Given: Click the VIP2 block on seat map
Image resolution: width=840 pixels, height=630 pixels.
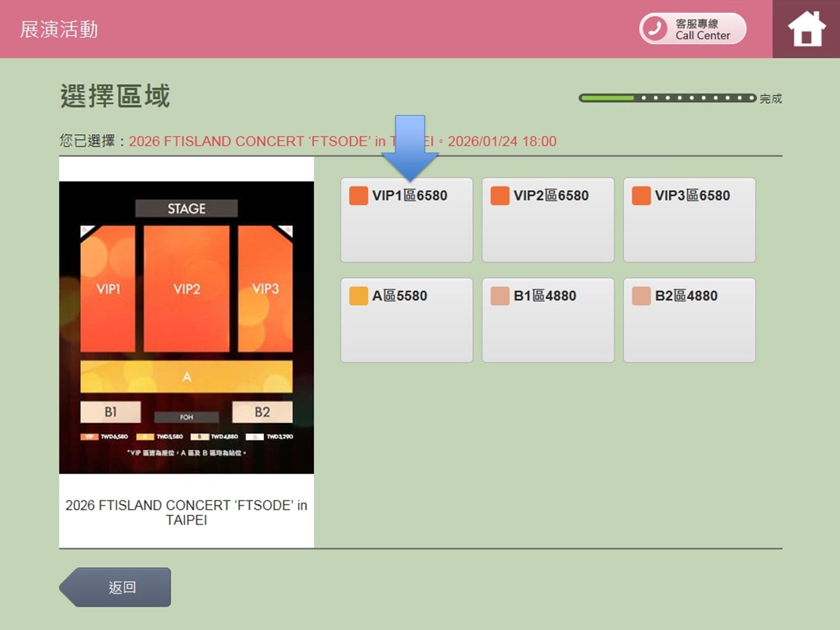Looking at the screenshot, I should pyautogui.click(x=186, y=289).
